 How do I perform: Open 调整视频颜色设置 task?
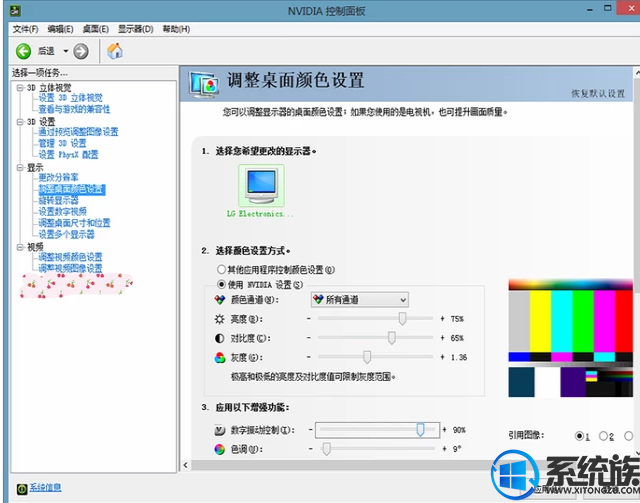point(70,257)
